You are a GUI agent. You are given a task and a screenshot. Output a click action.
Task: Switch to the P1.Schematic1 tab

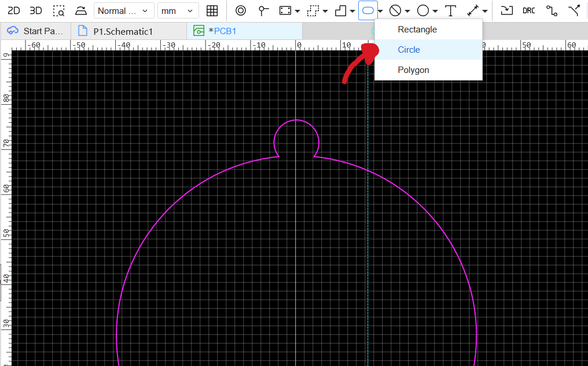coord(123,31)
